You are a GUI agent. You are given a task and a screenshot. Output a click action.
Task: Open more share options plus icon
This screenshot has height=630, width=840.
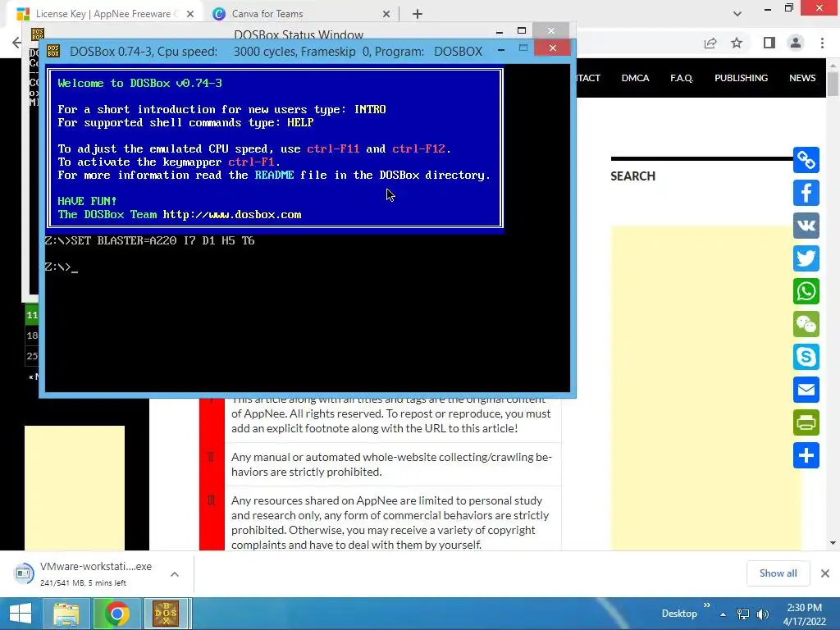806,455
